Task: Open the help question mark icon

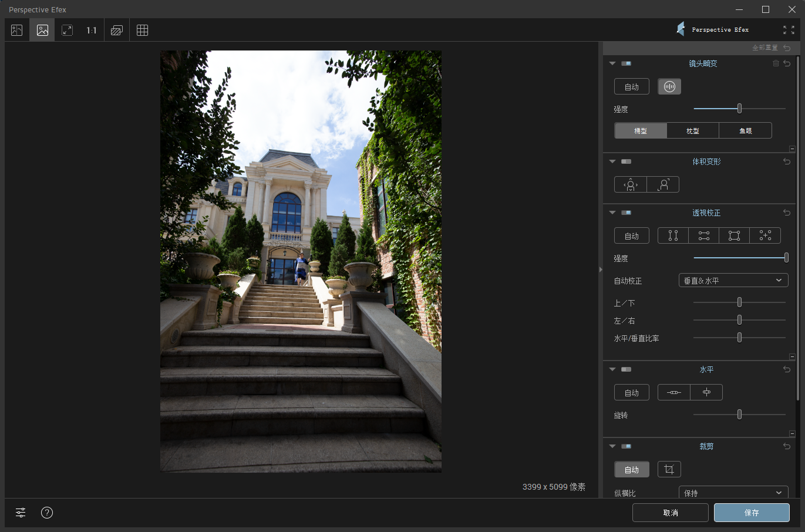Action: [x=47, y=513]
